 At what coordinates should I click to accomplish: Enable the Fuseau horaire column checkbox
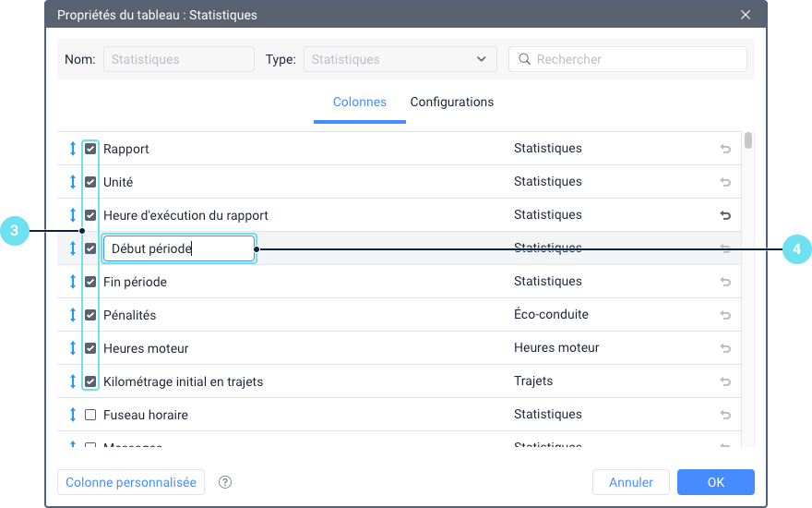pyautogui.click(x=90, y=415)
